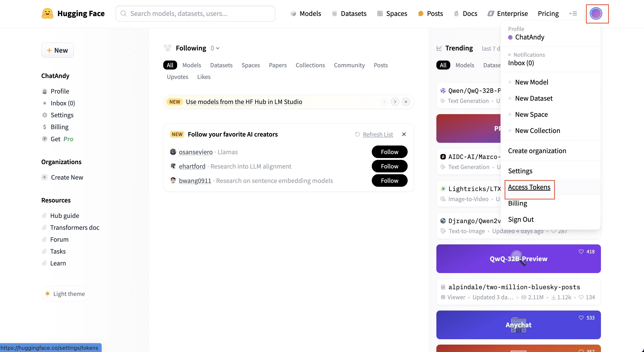This screenshot has height=352, width=644.
Task: Open the New dropdown button
Action: pos(57,50)
